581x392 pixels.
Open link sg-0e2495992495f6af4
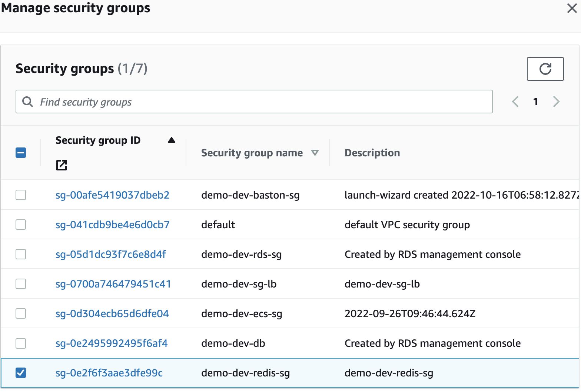tap(112, 343)
